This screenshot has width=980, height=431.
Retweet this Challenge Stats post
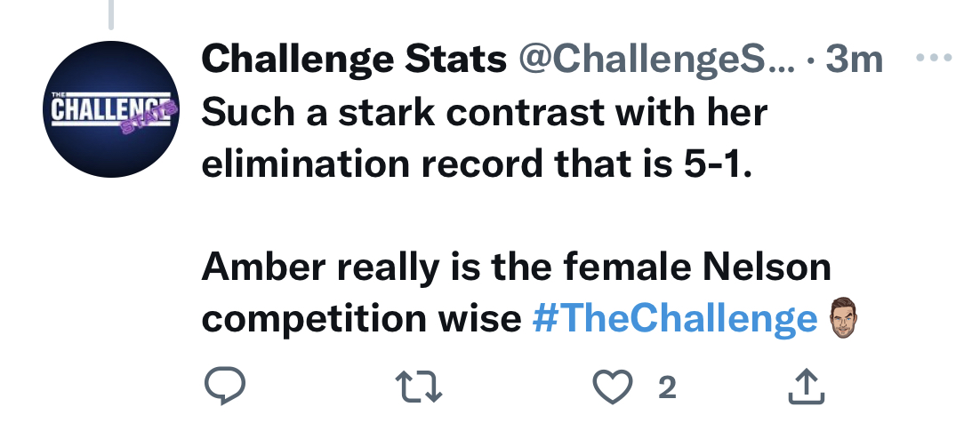[420, 387]
